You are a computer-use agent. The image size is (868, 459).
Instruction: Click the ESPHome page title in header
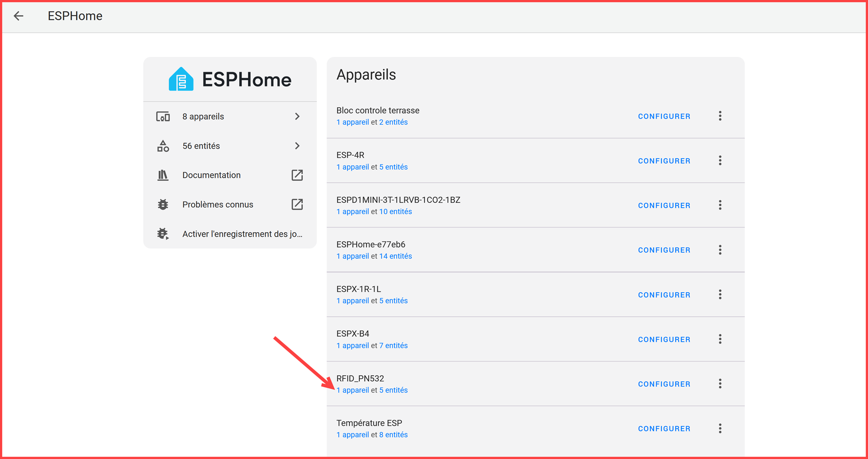[75, 16]
